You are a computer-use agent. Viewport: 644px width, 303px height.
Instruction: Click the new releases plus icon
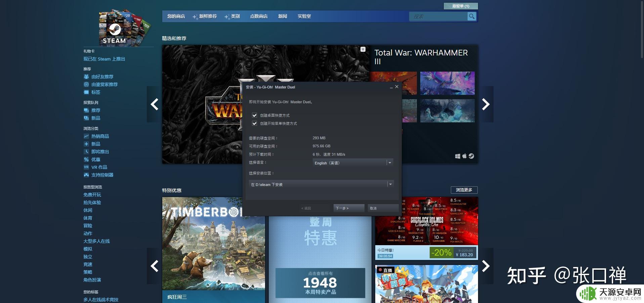point(86,144)
